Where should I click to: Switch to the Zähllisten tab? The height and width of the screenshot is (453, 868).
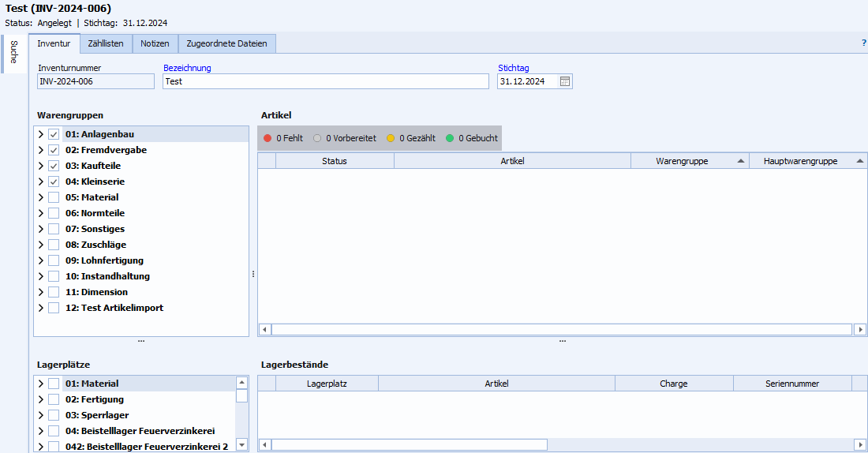[x=106, y=43]
